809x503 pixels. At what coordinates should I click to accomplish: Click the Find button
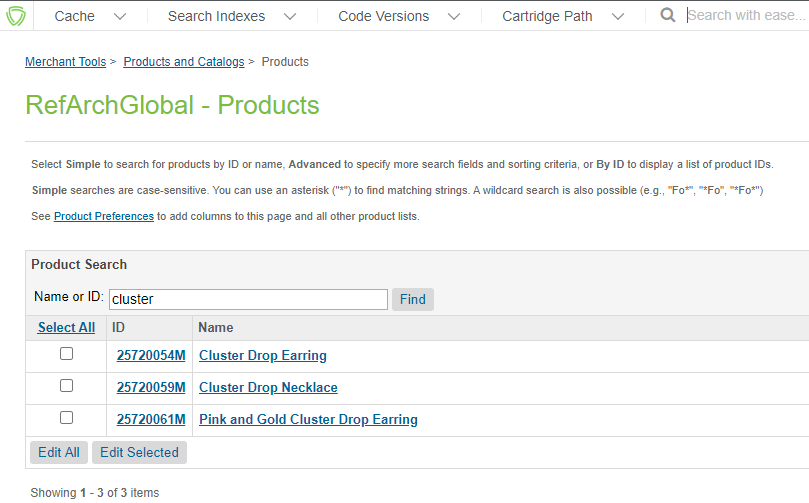pos(413,299)
